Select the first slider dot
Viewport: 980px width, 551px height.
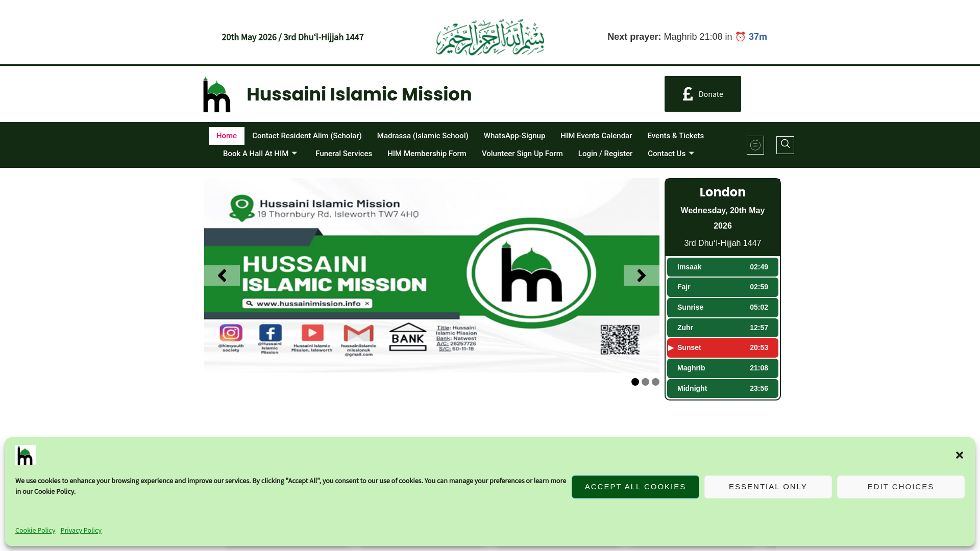(635, 382)
